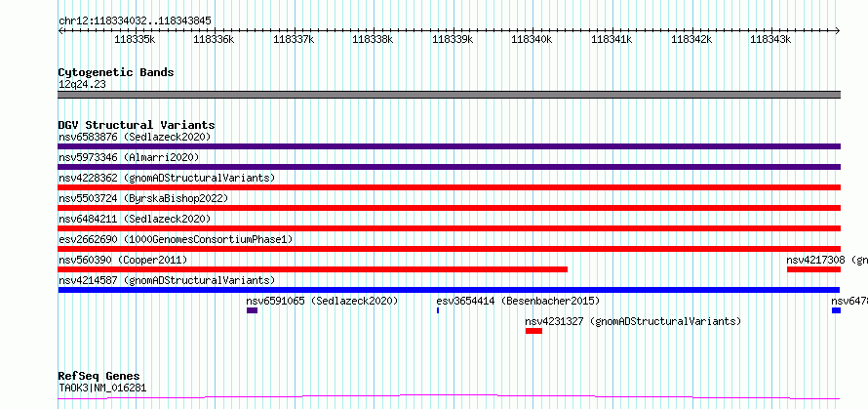Click ruler position 118338k
Image resolution: width=868 pixels, height=409 pixels.
pyautogui.click(x=373, y=39)
